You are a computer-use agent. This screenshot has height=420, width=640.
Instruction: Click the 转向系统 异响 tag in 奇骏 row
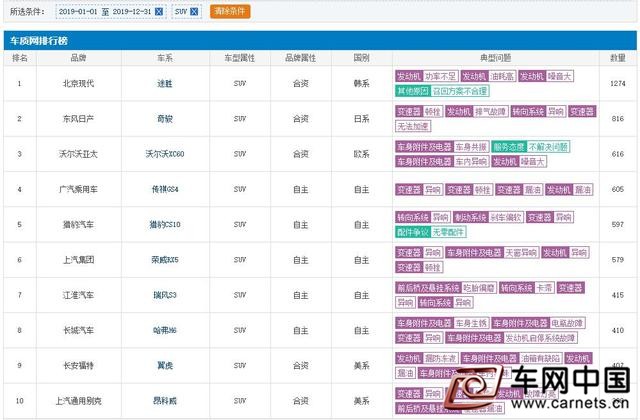pos(538,111)
